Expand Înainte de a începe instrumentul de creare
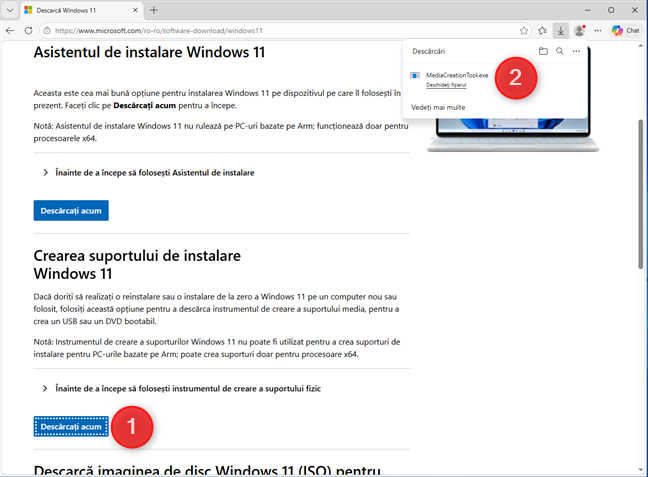648x477 pixels. coord(182,389)
